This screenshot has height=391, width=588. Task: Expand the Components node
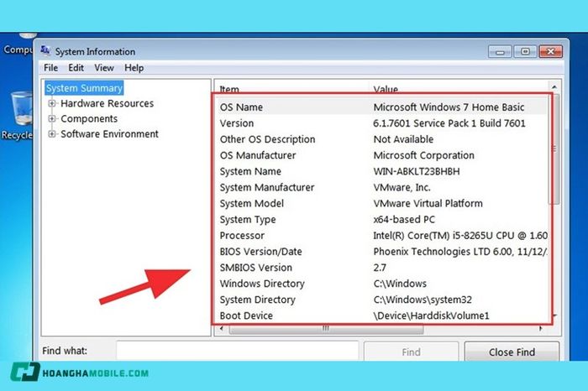(52, 118)
